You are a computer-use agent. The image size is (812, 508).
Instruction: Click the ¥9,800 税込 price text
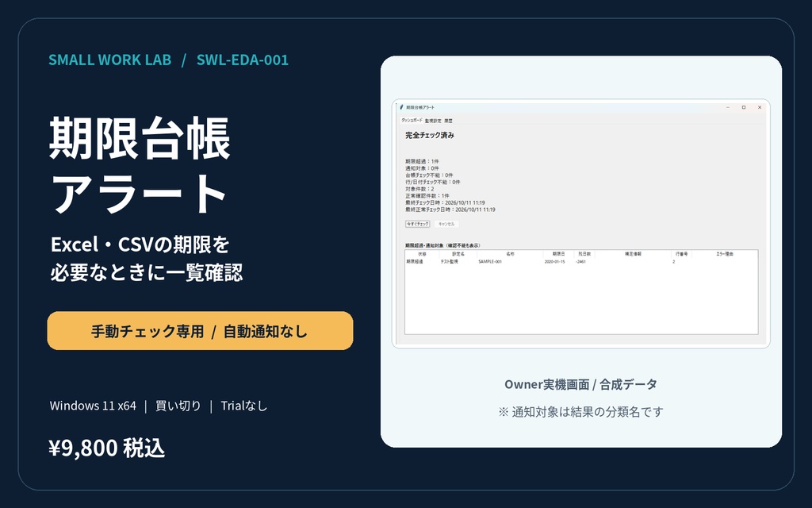point(107,448)
